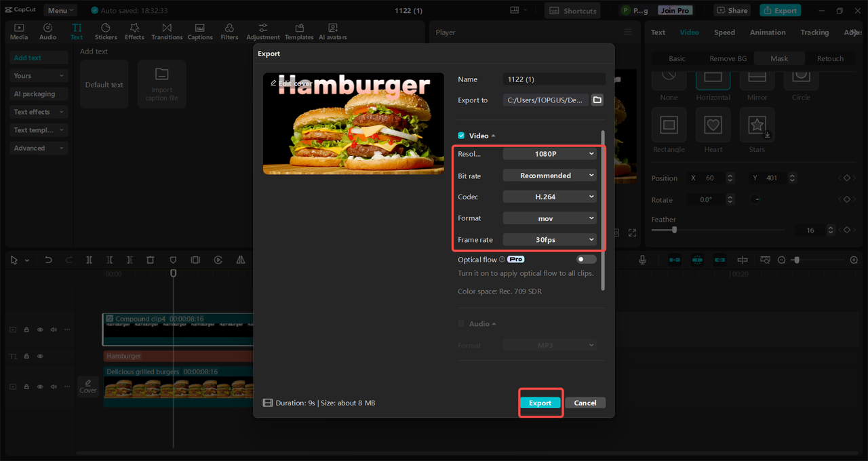Lock the Hamburger text track
The width and height of the screenshot is (868, 461).
coord(26,356)
